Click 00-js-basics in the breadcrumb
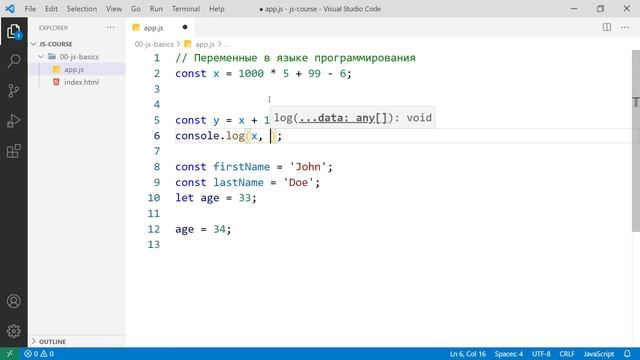This screenshot has width=640, height=360. pos(154,44)
